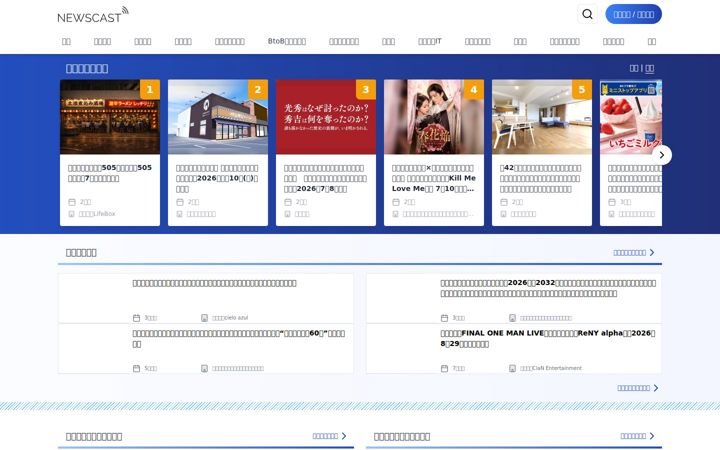
Task: Click the building icon beside LifeBox
Action: click(x=72, y=214)
